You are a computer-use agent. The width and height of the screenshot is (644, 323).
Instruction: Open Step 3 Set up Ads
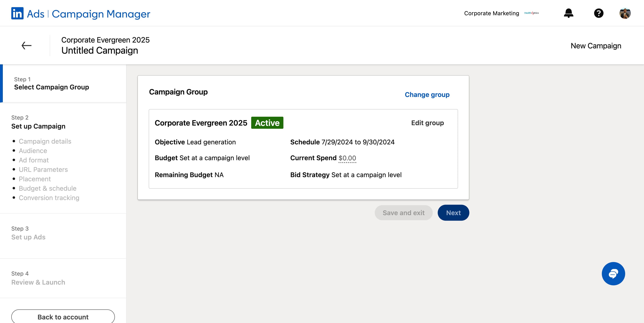[x=28, y=233]
